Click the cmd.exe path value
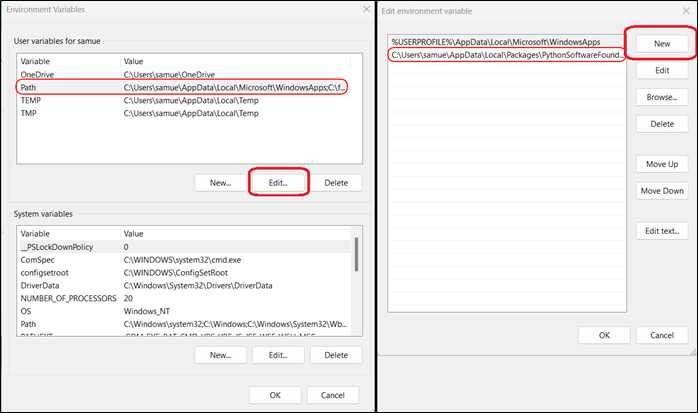Viewport: 698px width, 413px height. click(182, 260)
